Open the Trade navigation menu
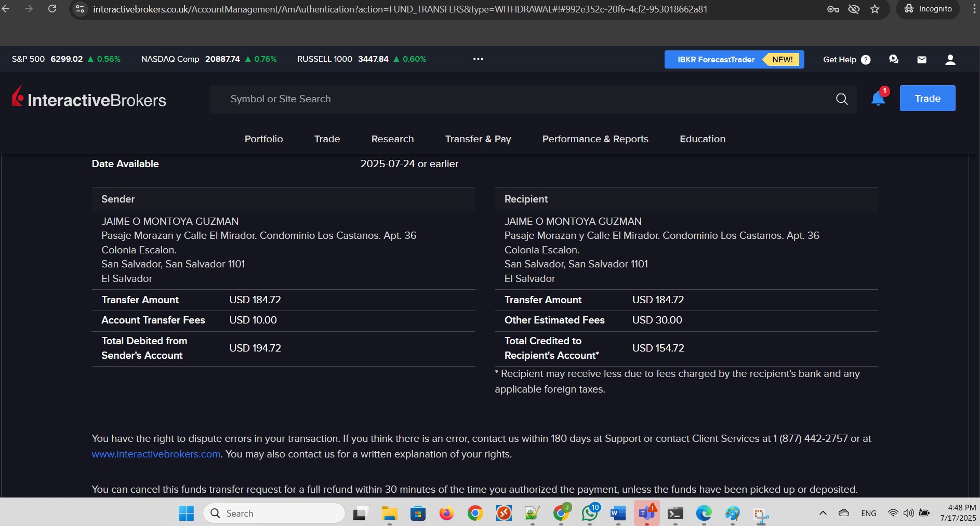The width and height of the screenshot is (980, 526). (x=327, y=139)
